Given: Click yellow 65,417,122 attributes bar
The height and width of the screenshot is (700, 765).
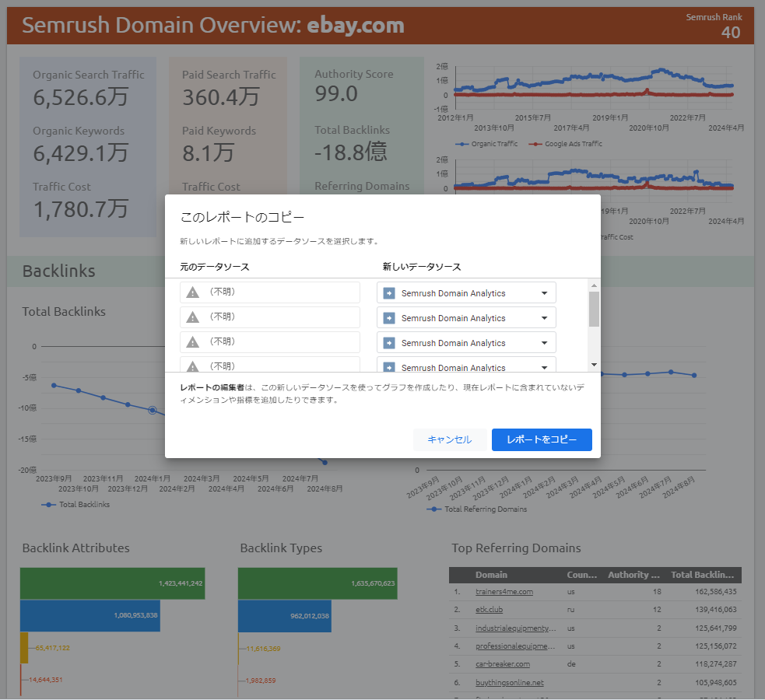Looking at the screenshot, I should point(24,648).
